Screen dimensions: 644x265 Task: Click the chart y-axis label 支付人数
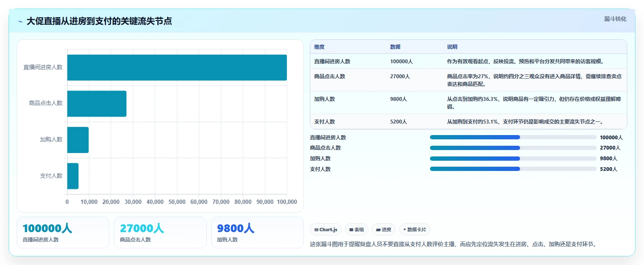tap(51, 176)
